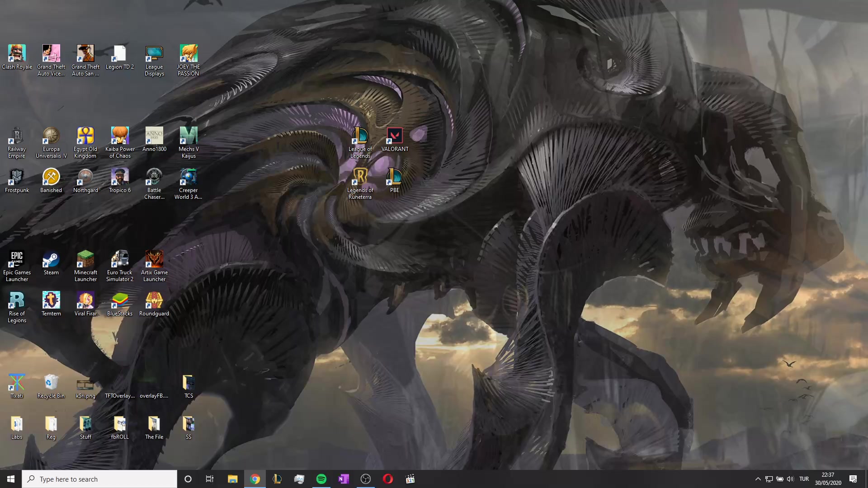
Task: Click the Euro Truck Simulator 2 icon
Action: [x=120, y=266]
